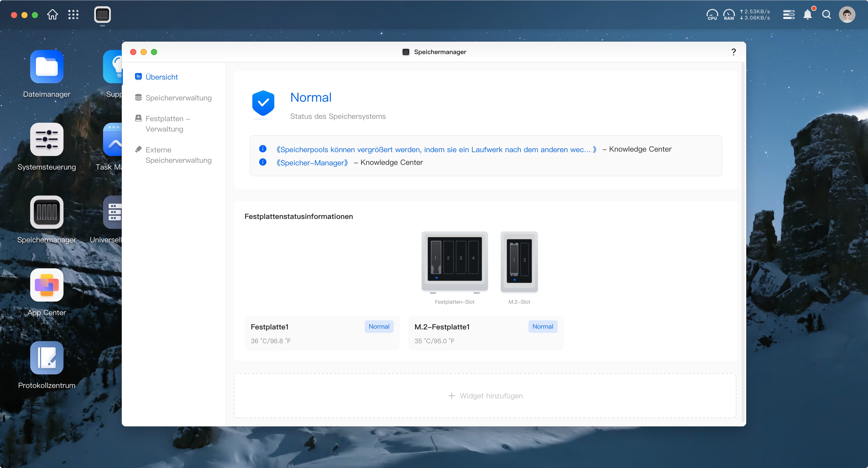
Task: Select the Festplatte1 status card
Action: click(x=322, y=333)
